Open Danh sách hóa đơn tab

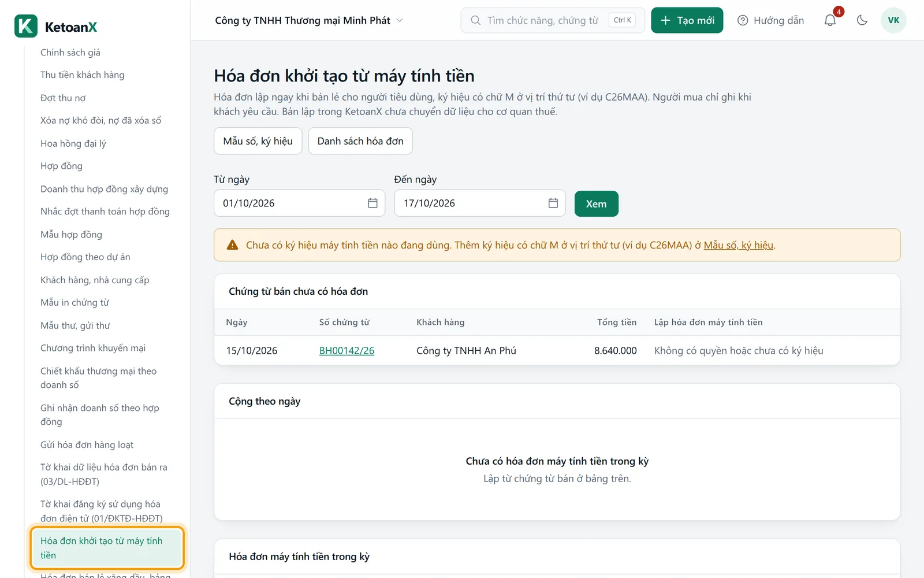[x=360, y=141]
